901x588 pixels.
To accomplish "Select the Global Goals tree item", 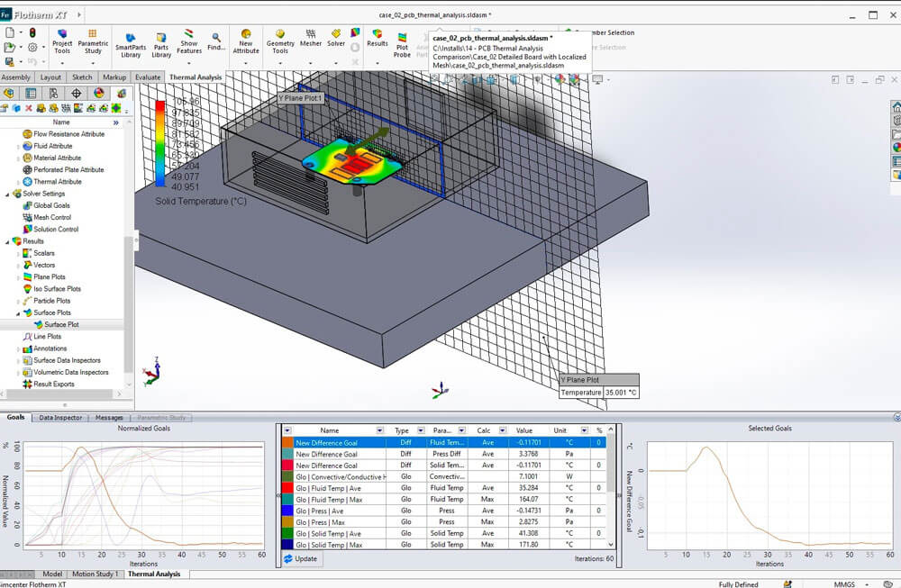I will [x=46, y=205].
